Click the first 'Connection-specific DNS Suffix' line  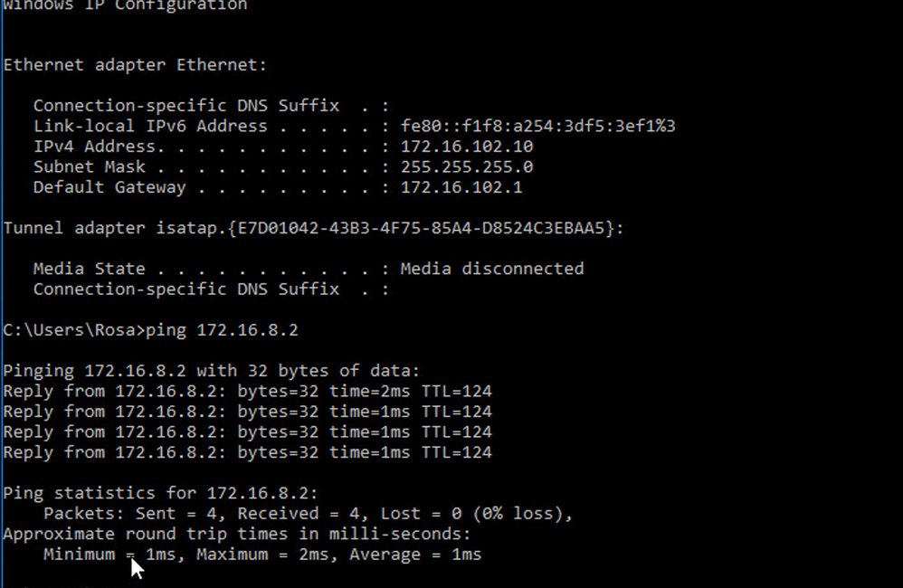(212, 106)
